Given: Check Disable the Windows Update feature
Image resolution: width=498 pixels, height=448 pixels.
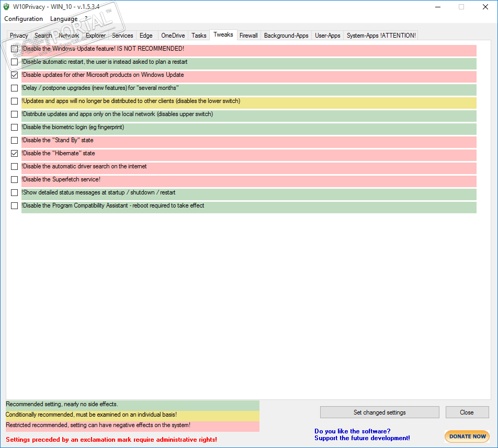Looking at the screenshot, I should point(14,49).
